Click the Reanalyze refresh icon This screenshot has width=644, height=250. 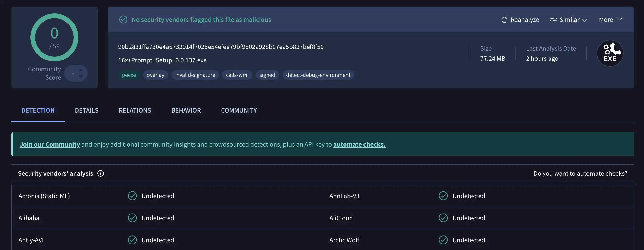tap(504, 20)
